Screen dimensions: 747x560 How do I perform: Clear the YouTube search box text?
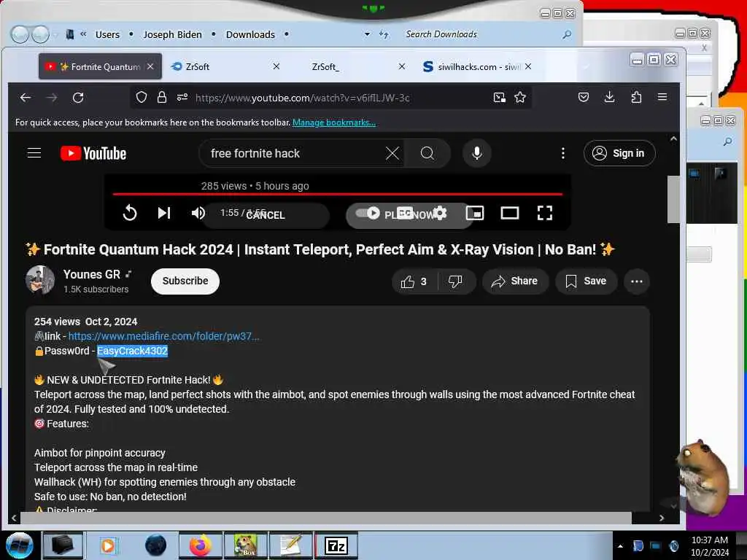[392, 153]
